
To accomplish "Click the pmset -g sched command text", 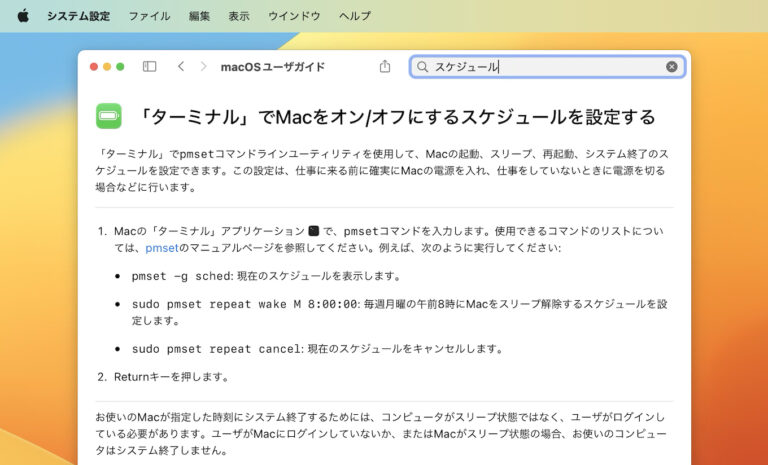I will (182, 276).
